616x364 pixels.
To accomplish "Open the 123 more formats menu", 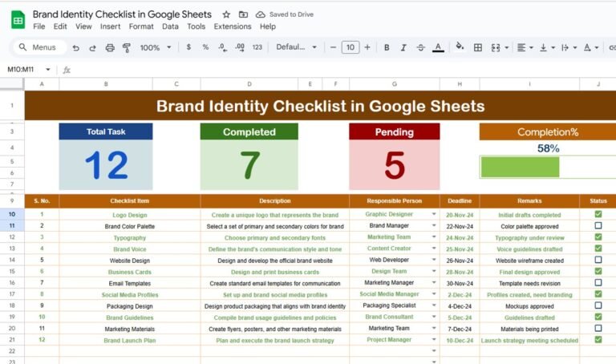I will pyautogui.click(x=257, y=47).
